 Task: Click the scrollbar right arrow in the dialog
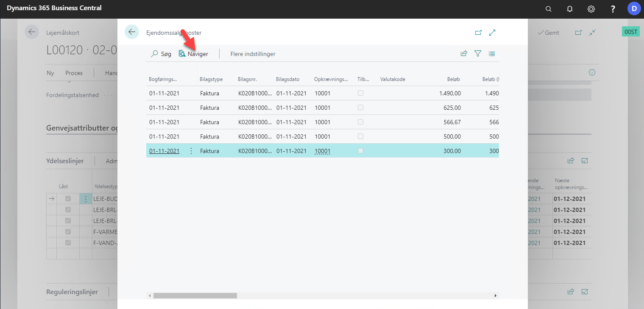click(496, 295)
